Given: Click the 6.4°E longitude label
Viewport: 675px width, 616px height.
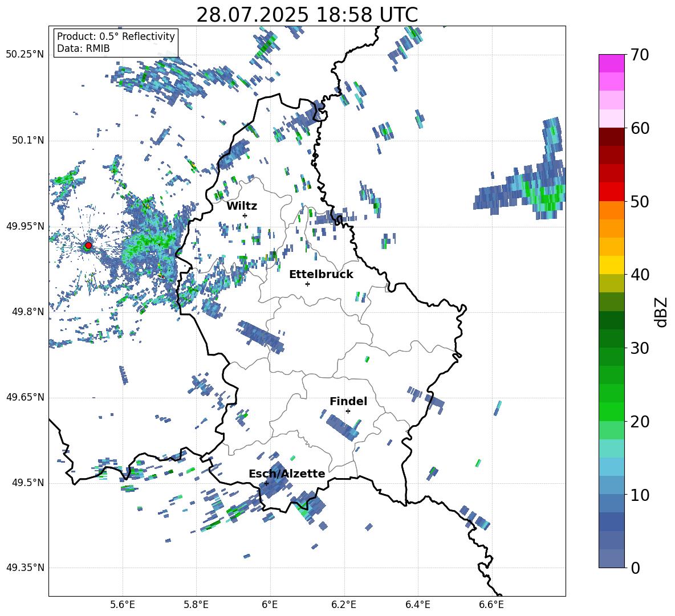Looking at the screenshot, I should coord(417,605).
